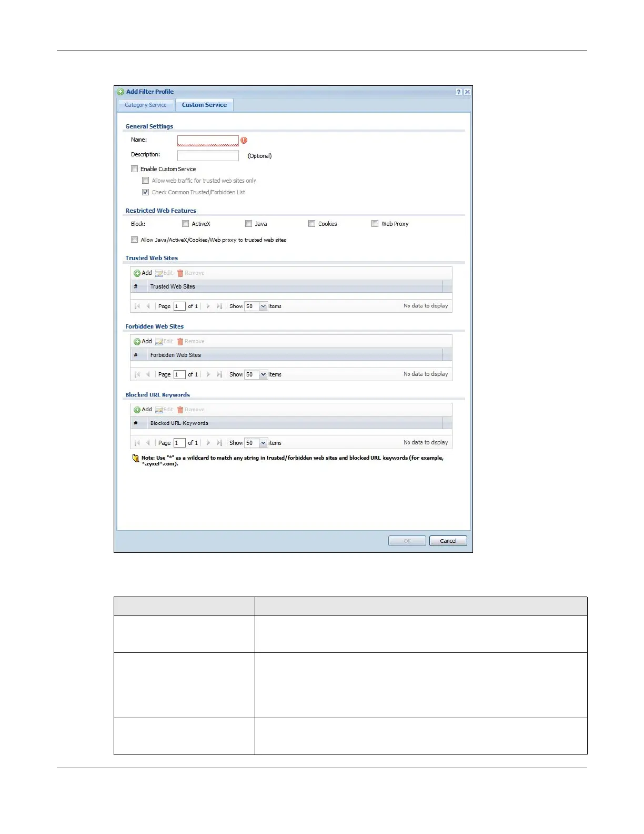Click the Forbidden Web Sites column header
644x834 pixels.
coord(295,355)
